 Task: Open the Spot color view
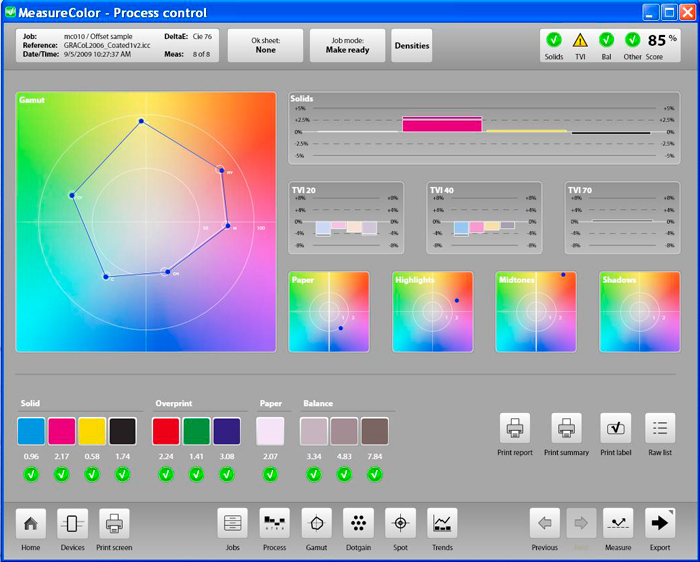[400, 524]
